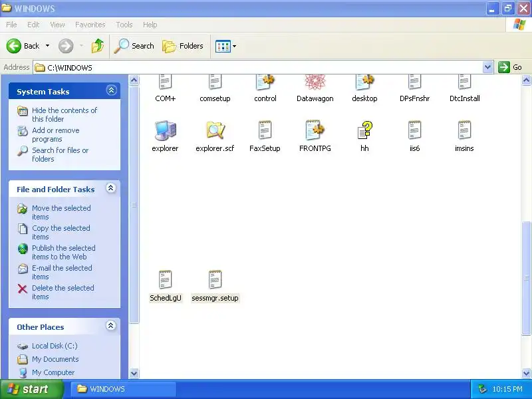The height and width of the screenshot is (399, 532).
Task: Toggle the Folders pane button
Action: point(183,46)
